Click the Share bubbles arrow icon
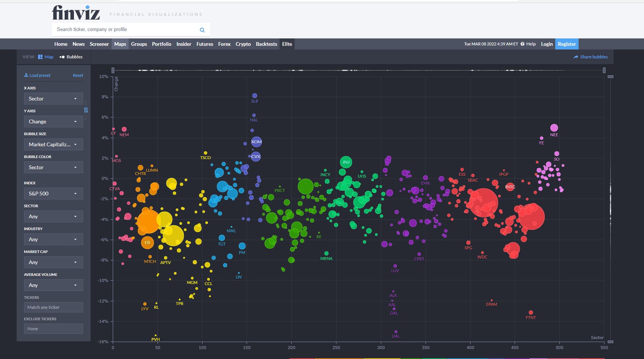 click(576, 57)
